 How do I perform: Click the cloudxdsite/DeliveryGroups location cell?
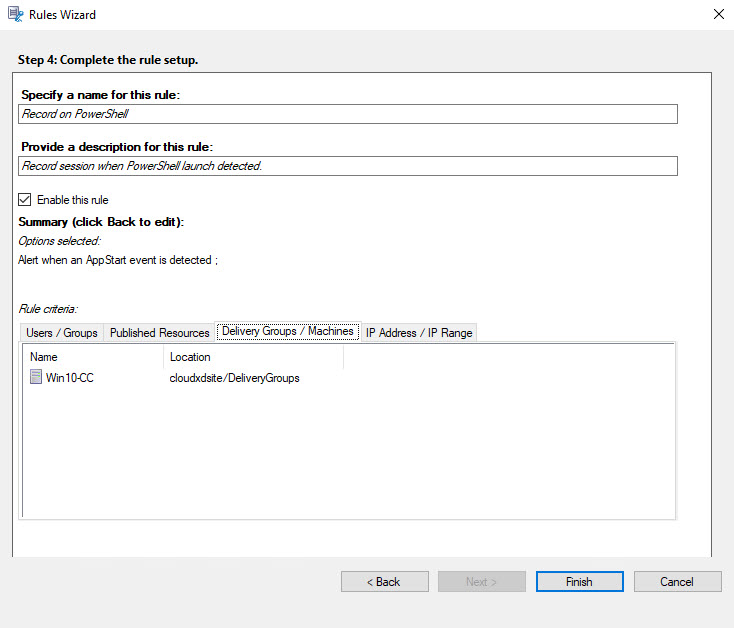pos(235,378)
